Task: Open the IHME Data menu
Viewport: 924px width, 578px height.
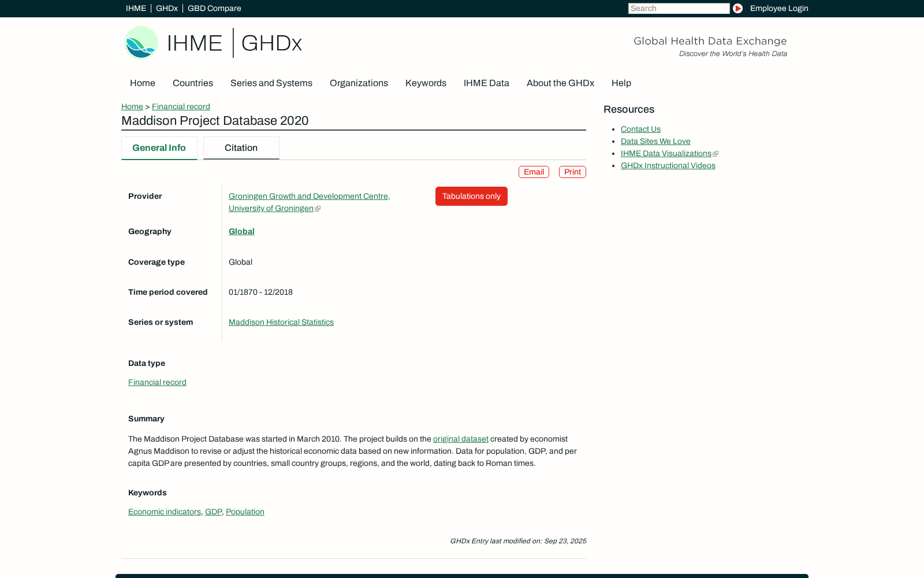Action: [x=486, y=83]
